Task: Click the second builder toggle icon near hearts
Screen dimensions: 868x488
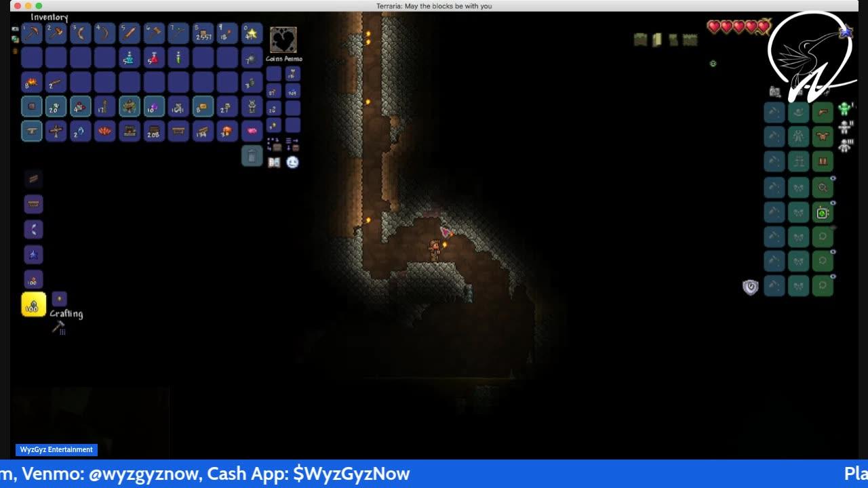Action: pyautogui.click(x=656, y=40)
